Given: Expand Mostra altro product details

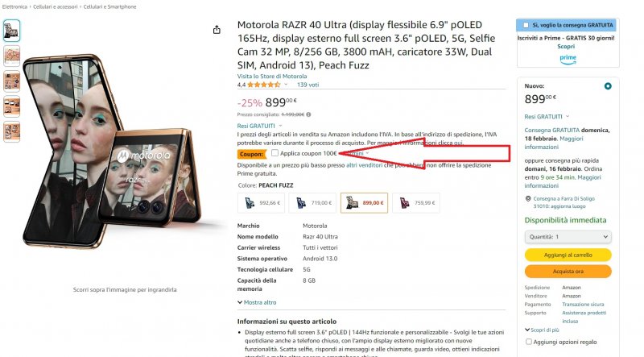Looking at the screenshot, I should click(x=258, y=302).
